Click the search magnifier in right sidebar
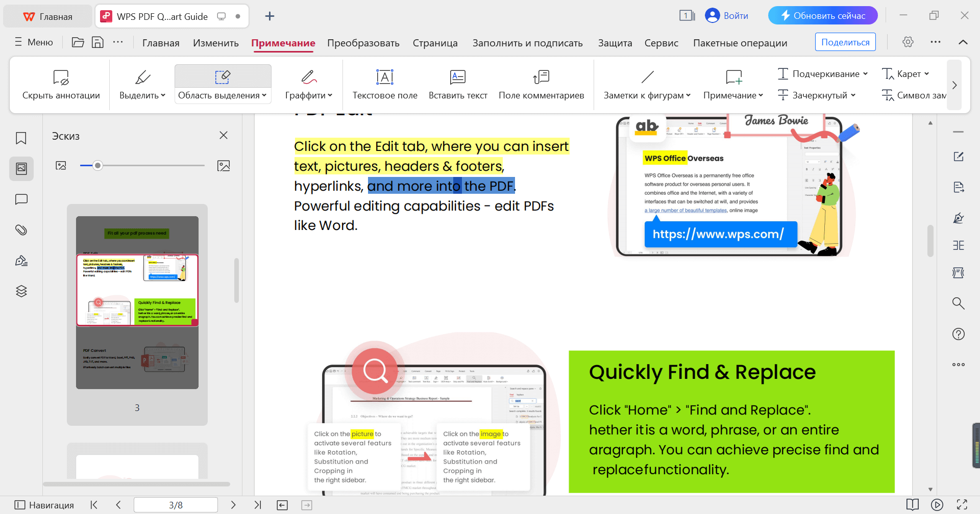 (958, 303)
